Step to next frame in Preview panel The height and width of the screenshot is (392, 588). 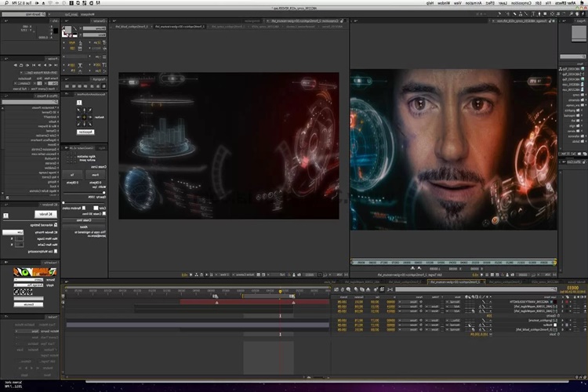tap(39, 65)
